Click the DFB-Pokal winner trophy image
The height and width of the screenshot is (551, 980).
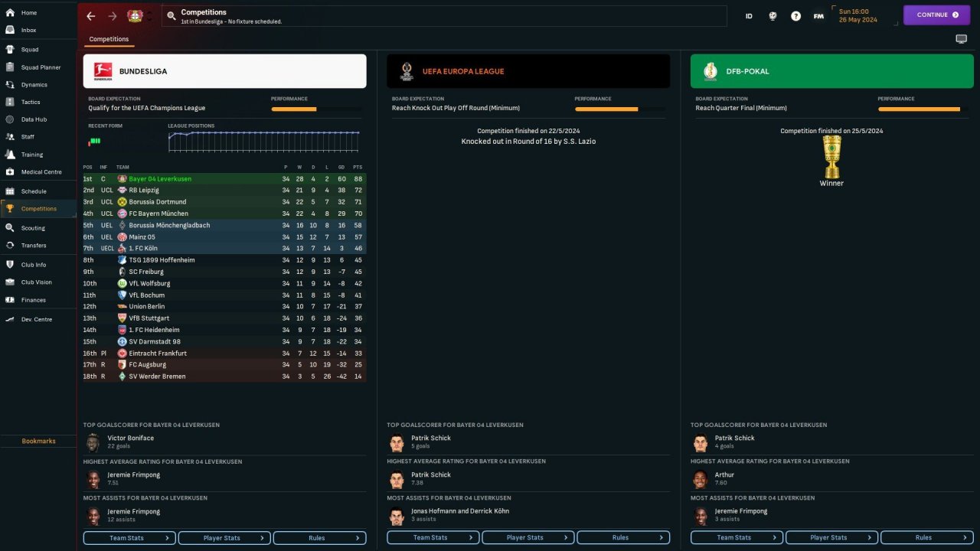click(831, 157)
